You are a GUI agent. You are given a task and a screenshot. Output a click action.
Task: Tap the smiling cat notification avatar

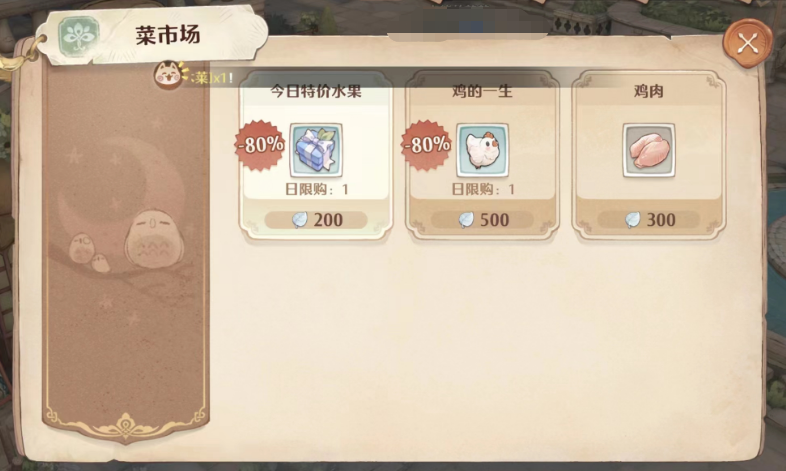tap(168, 75)
